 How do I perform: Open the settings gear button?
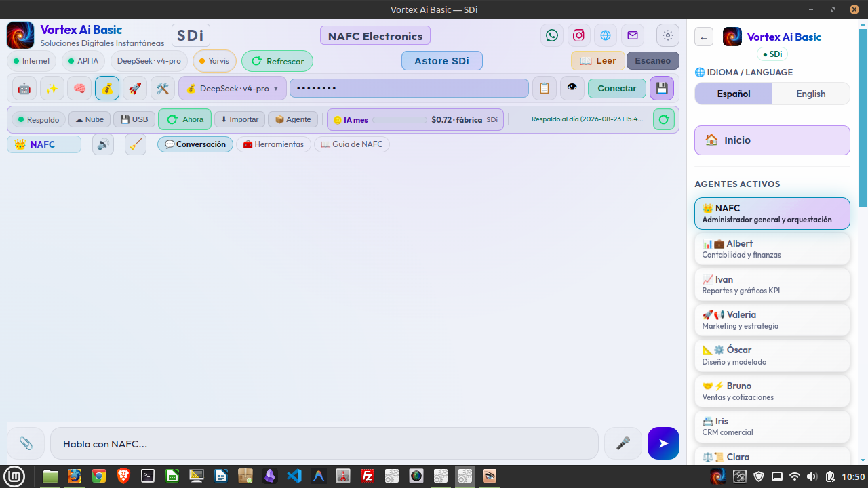pyautogui.click(x=668, y=35)
